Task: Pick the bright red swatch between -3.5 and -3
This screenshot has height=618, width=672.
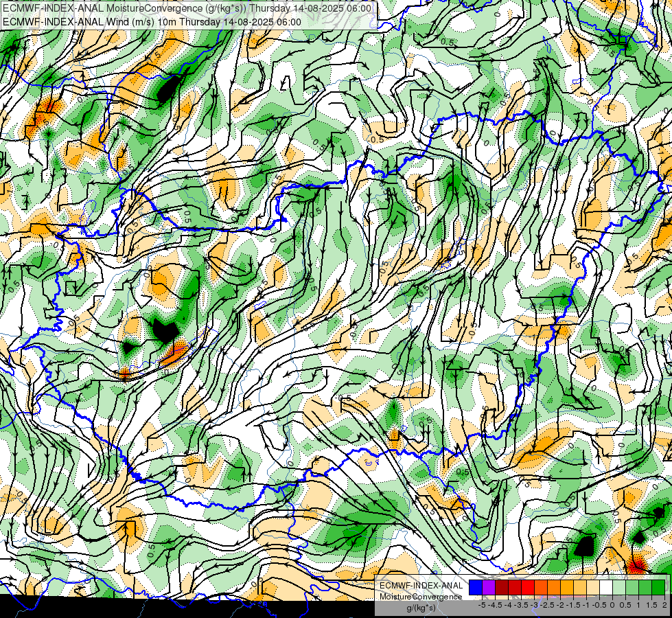Action: [528, 587]
